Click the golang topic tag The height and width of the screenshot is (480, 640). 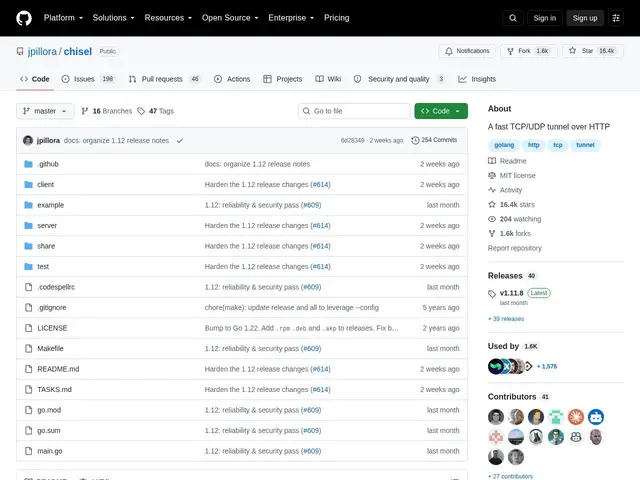tap(504, 145)
